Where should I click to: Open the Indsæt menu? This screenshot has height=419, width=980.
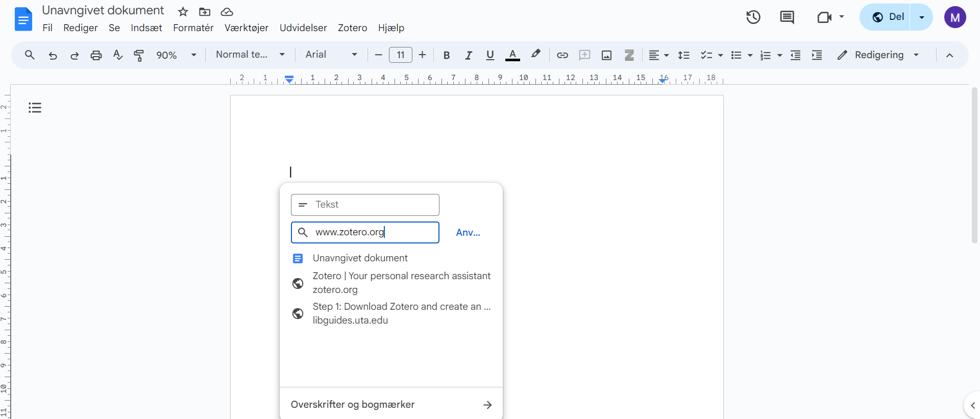pos(146,28)
